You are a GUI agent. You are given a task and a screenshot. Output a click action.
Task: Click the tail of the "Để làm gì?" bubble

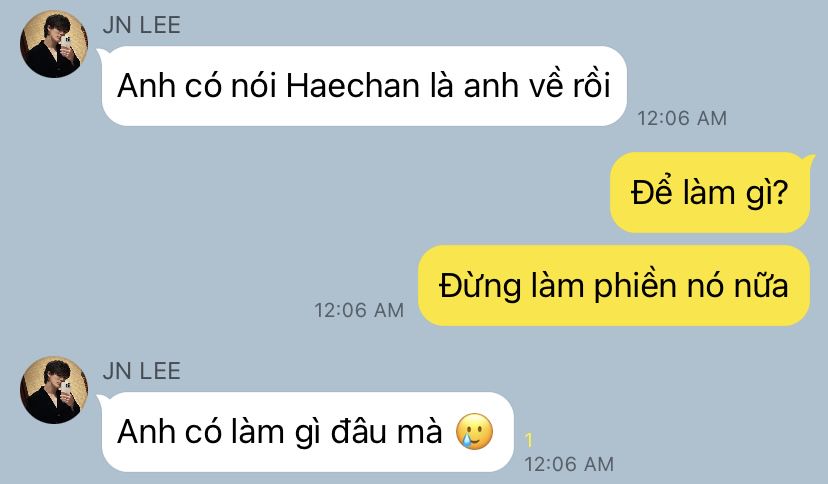tap(807, 158)
